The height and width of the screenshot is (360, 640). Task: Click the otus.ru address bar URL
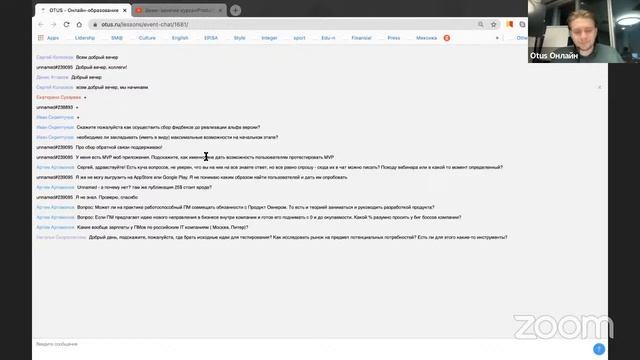coord(145,24)
